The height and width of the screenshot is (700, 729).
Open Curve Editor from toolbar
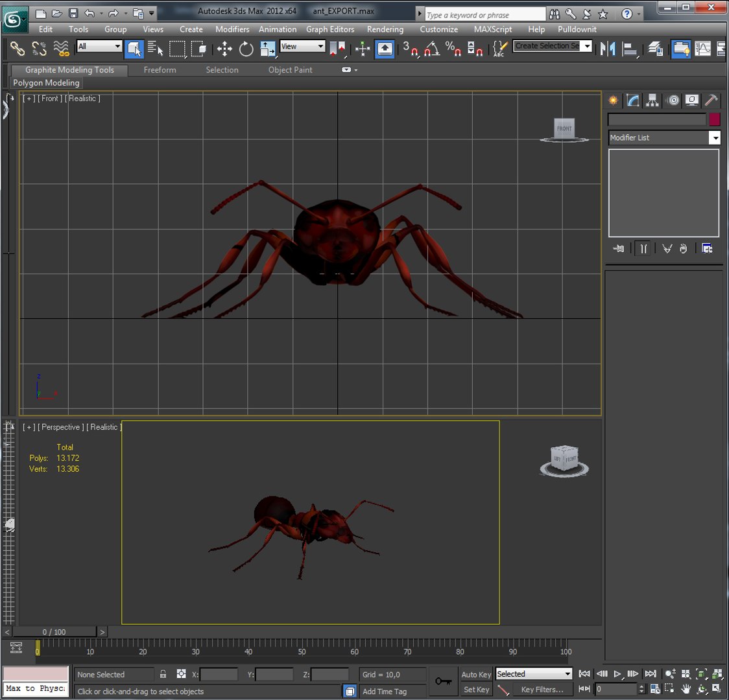[x=702, y=49]
